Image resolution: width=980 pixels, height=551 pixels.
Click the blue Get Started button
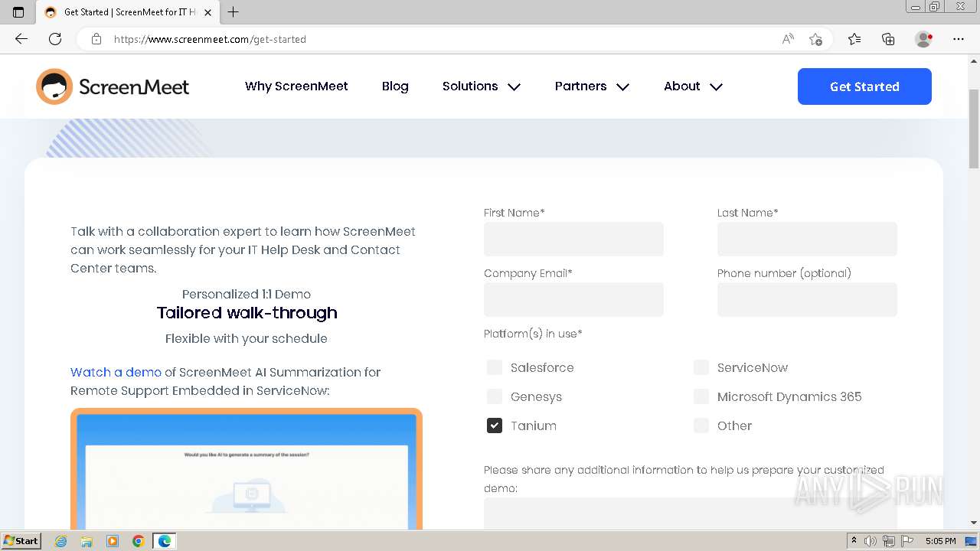tap(864, 86)
